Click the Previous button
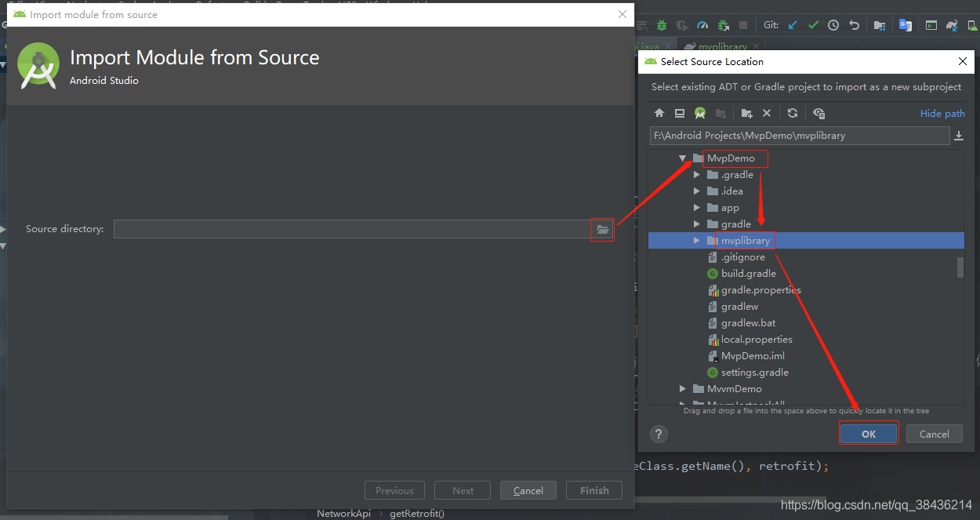This screenshot has width=980, height=520. click(394, 490)
